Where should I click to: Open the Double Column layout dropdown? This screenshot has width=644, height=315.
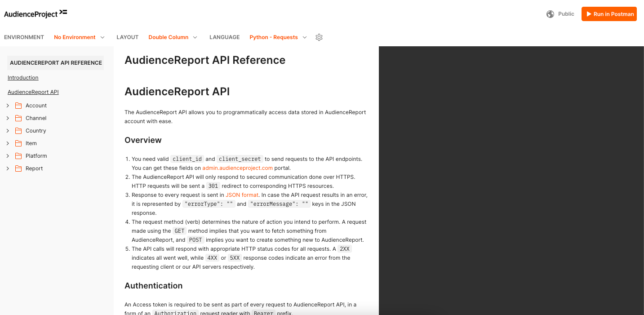coord(173,37)
